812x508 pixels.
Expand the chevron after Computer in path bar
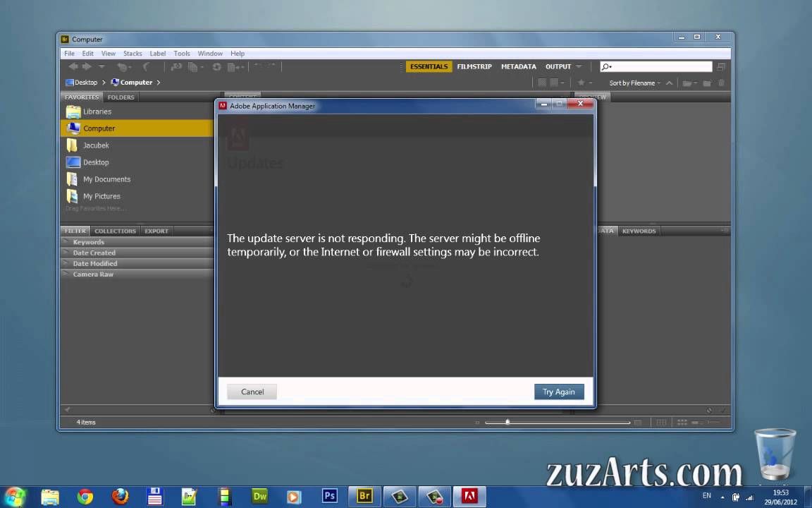pos(159,83)
